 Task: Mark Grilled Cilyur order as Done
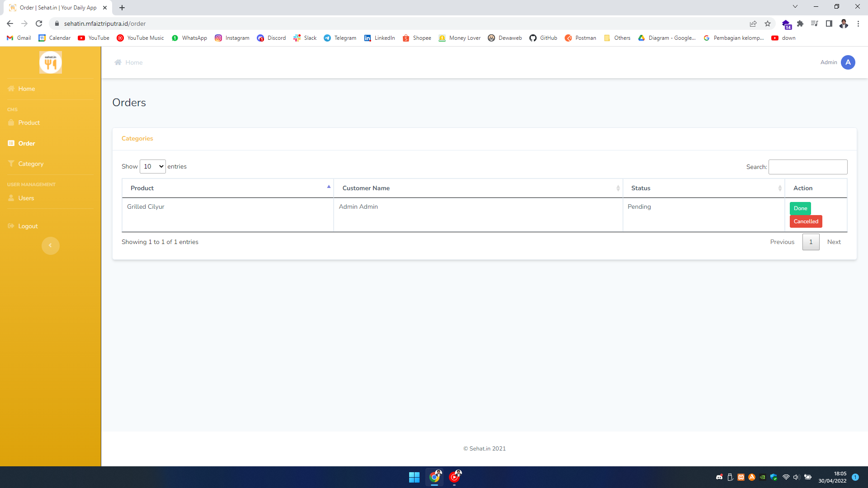click(x=800, y=208)
